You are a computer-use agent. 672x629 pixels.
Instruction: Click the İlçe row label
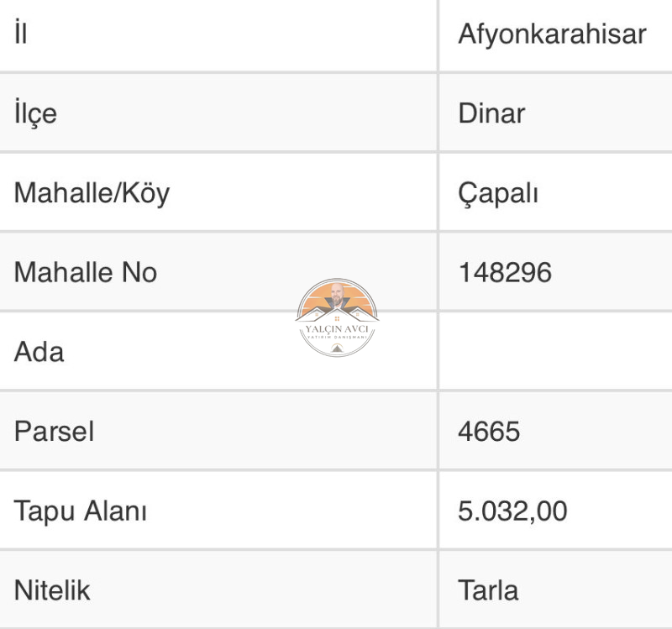pyautogui.click(x=35, y=113)
